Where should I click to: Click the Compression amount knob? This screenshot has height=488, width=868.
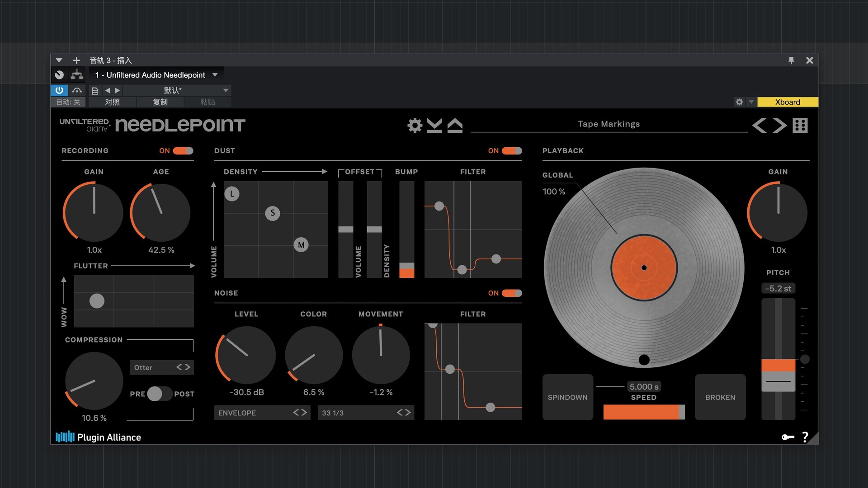click(94, 381)
